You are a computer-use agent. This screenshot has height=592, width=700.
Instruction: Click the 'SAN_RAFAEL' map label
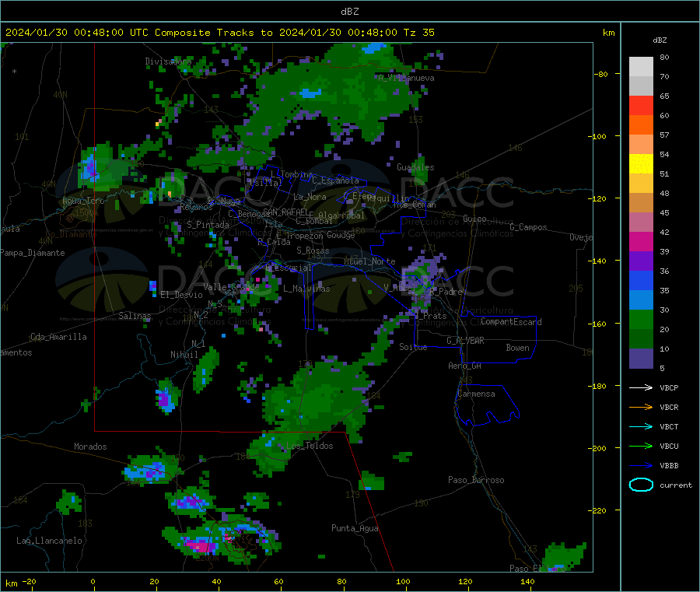coord(285,212)
